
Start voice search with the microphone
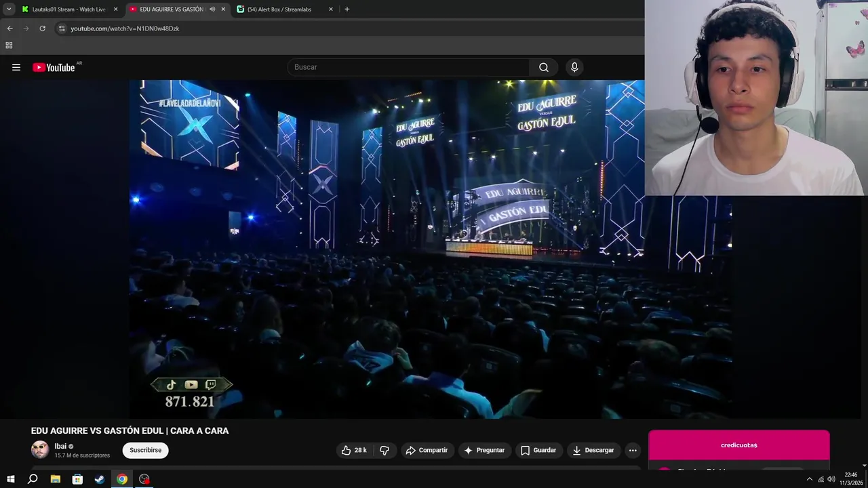(x=574, y=67)
